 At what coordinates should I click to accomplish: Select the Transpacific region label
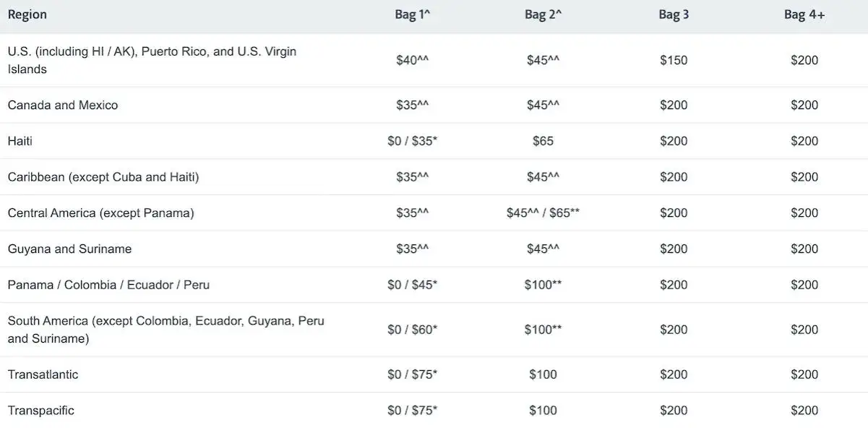[41, 411]
